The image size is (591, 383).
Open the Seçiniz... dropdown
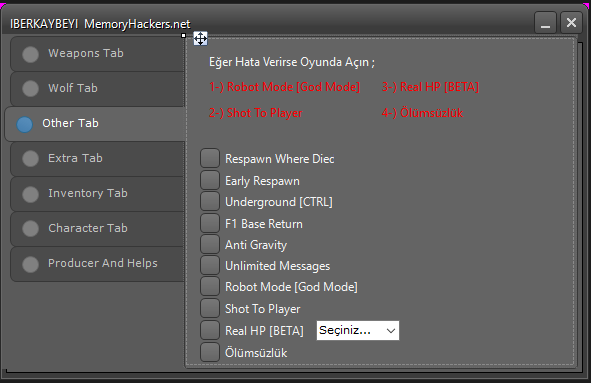pos(358,331)
